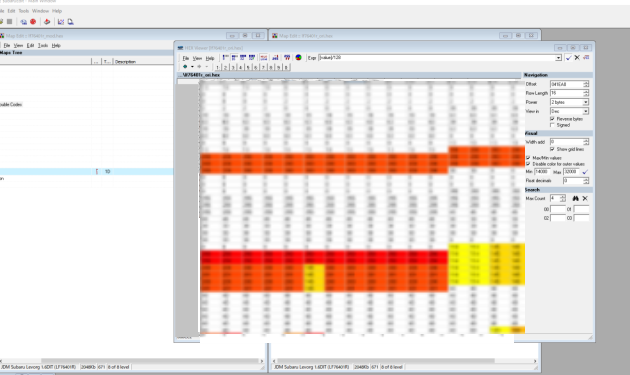The image size is (630, 375).
Task: Apply Min/Max values with the blue checkmark
Action: pyautogui.click(x=585, y=172)
